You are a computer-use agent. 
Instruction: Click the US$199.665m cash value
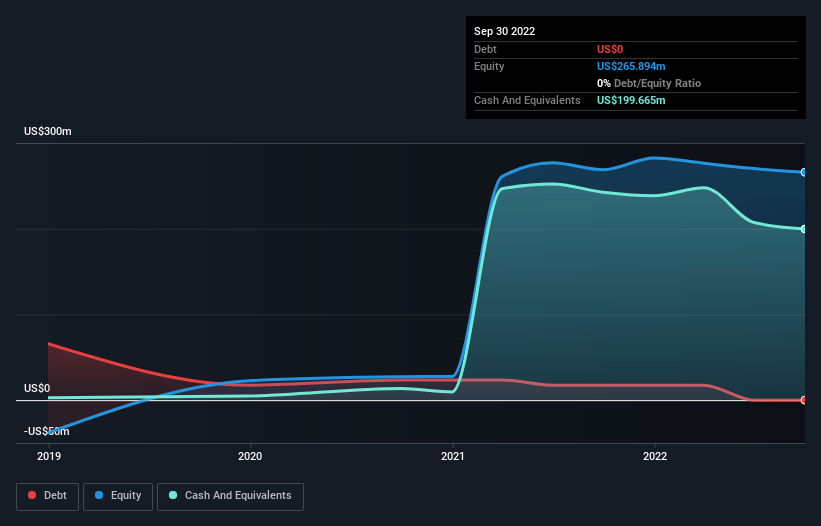(x=631, y=100)
